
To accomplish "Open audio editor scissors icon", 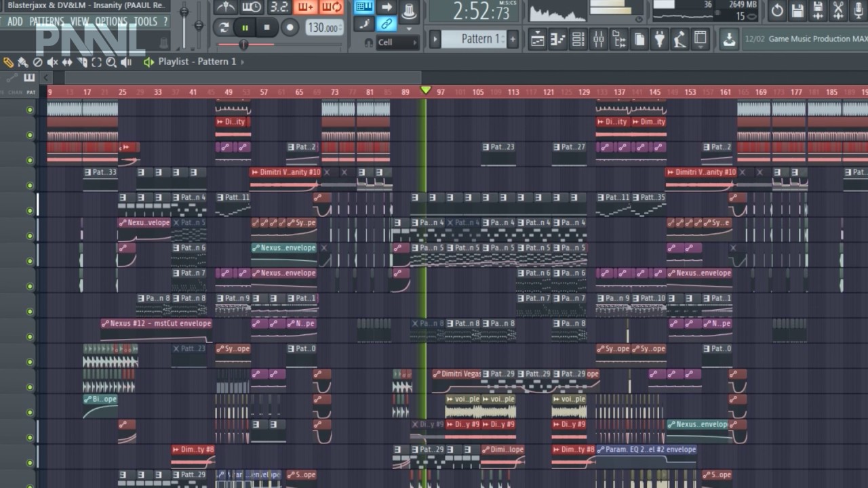I will coord(838,10).
